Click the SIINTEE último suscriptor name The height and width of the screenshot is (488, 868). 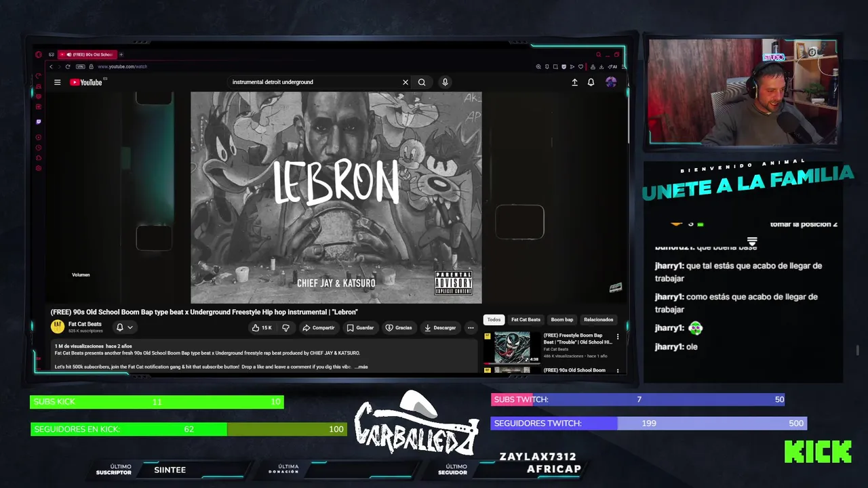coord(170,470)
